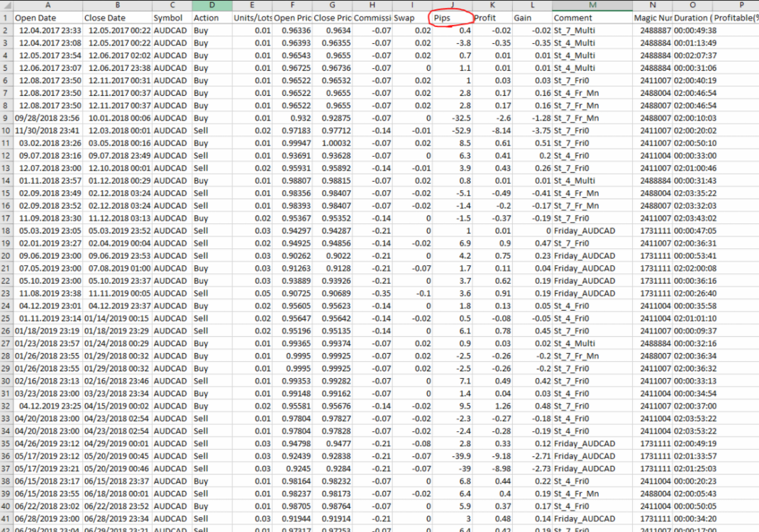The image size is (759, 532).
Task: Click close price '1.00032'
Action: [x=335, y=143]
